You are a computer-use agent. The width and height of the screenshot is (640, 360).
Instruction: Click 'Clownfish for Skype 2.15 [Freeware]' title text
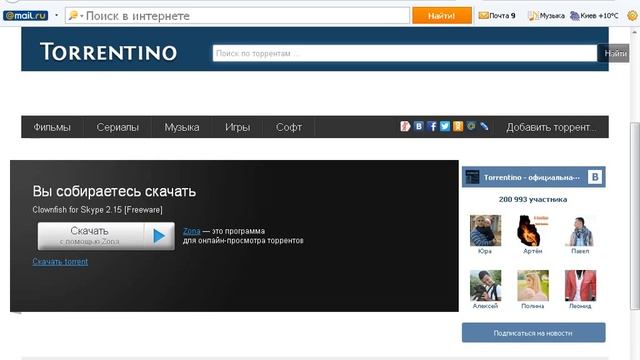point(97,210)
